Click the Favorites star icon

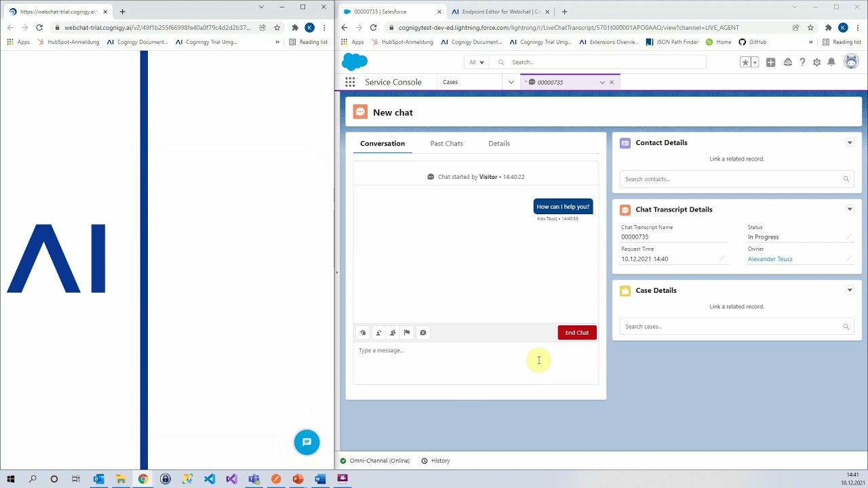(745, 62)
